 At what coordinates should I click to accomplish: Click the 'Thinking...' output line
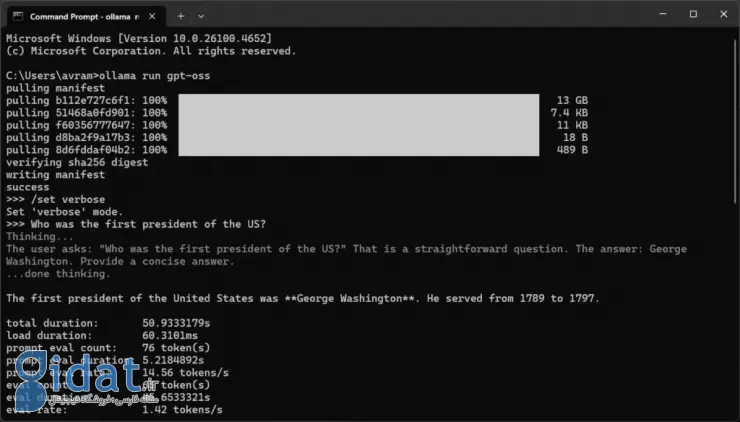tap(40, 236)
